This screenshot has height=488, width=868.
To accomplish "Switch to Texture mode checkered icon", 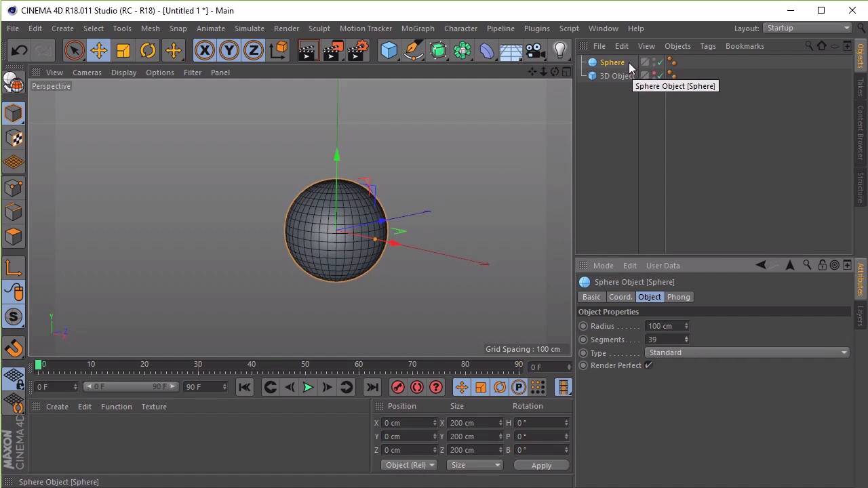I will pyautogui.click(x=14, y=138).
